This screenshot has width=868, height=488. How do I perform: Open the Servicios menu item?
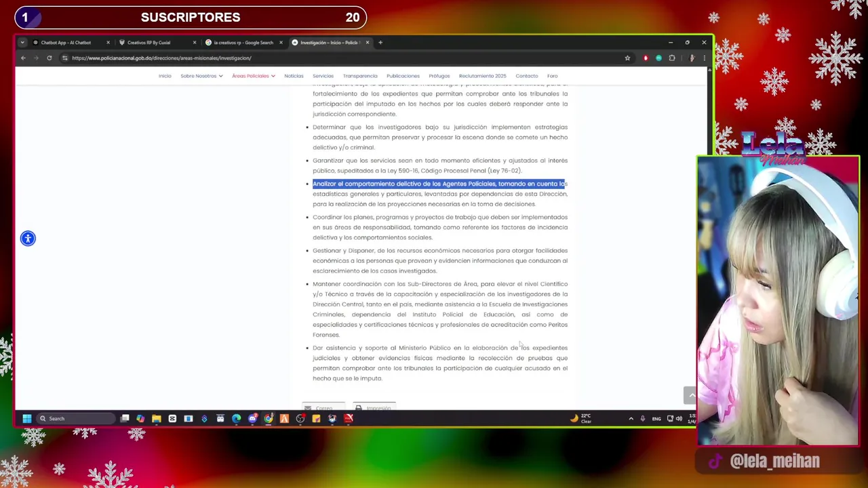click(323, 76)
